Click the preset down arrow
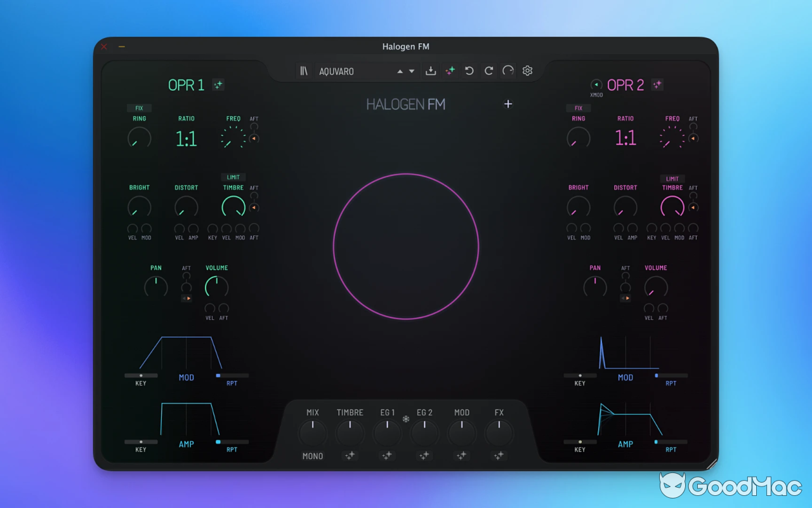This screenshot has height=508, width=812. (x=411, y=70)
